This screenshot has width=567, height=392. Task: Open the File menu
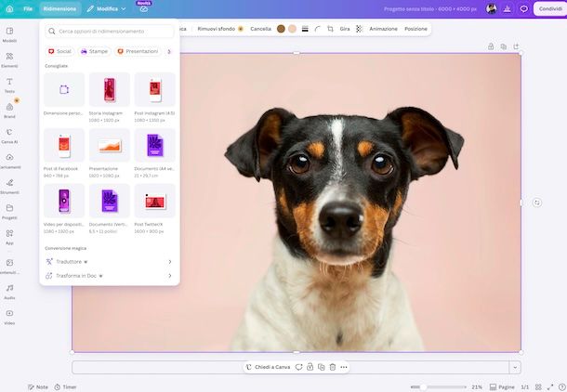click(x=28, y=8)
